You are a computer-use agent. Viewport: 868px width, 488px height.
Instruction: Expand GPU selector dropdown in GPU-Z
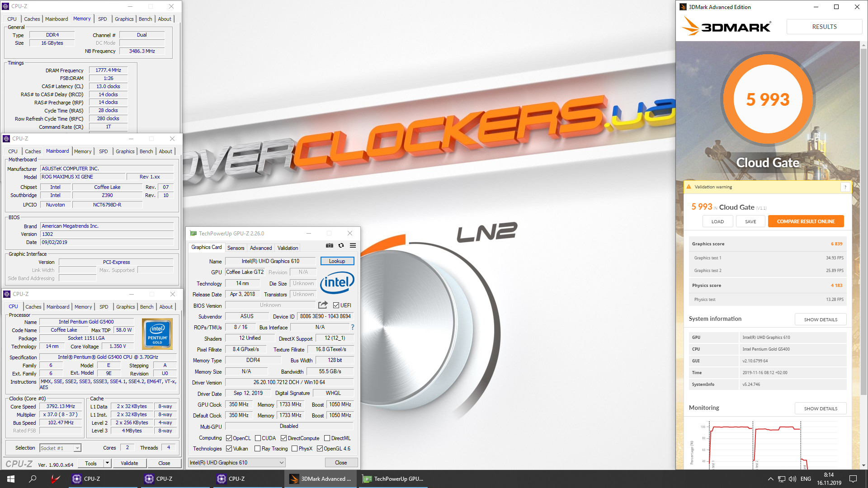coord(281,463)
